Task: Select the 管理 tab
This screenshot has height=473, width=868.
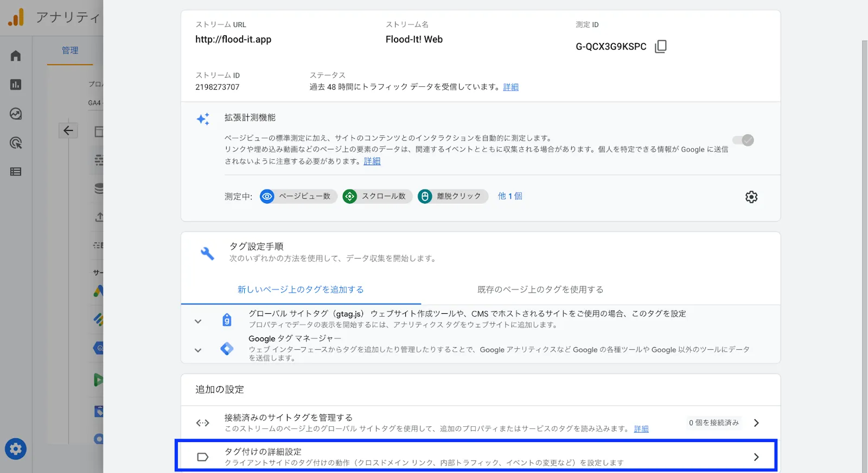Action: tap(70, 51)
